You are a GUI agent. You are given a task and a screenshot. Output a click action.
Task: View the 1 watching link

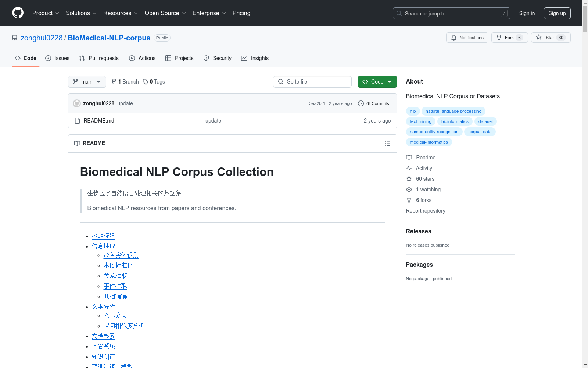pyautogui.click(x=423, y=190)
